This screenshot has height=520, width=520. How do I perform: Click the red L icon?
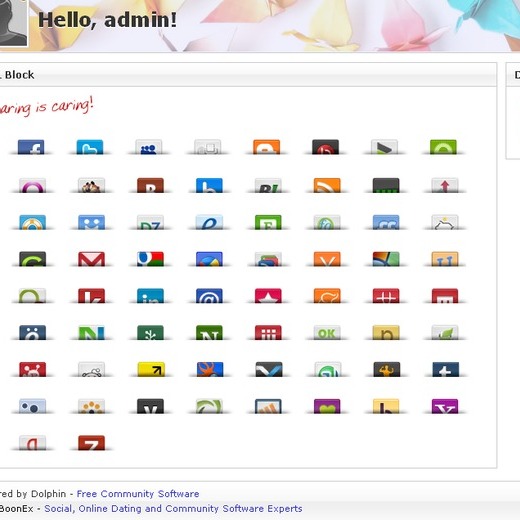(x=91, y=296)
